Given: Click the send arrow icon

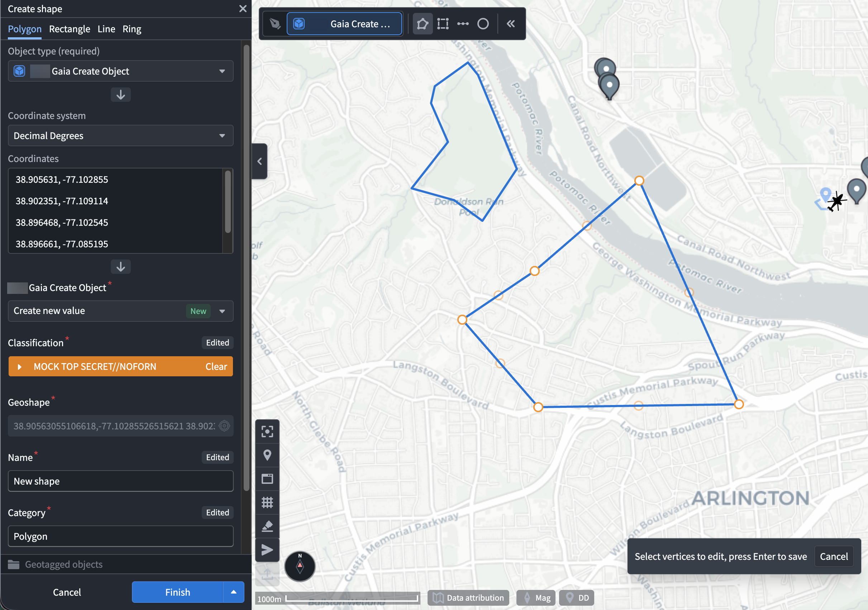Looking at the screenshot, I should (x=267, y=549).
